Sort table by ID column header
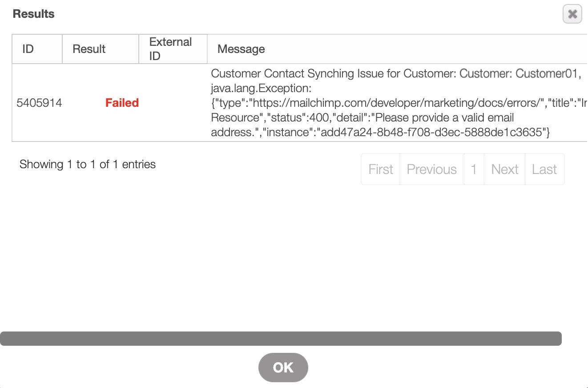This screenshot has height=388, width=588. [x=28, y=49]
